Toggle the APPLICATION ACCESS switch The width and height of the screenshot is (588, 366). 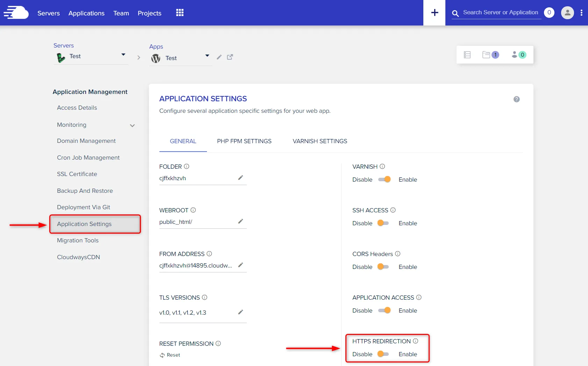coord(384,310)
